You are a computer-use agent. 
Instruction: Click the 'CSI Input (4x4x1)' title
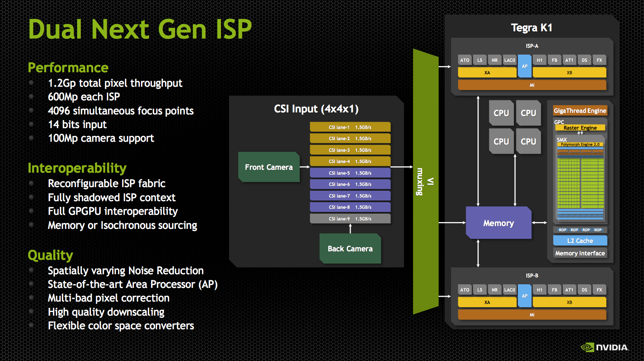tap(316, 109)
